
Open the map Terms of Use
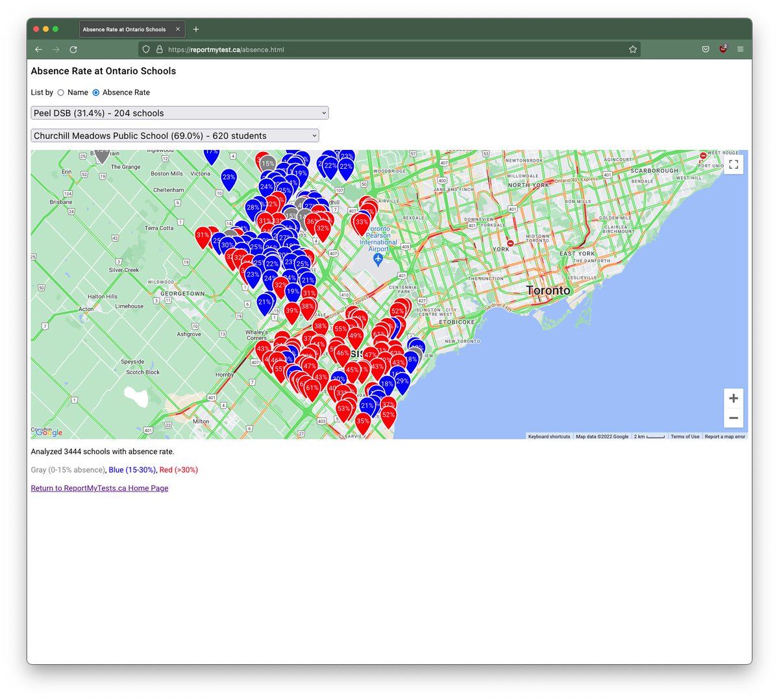pos(685,436)
